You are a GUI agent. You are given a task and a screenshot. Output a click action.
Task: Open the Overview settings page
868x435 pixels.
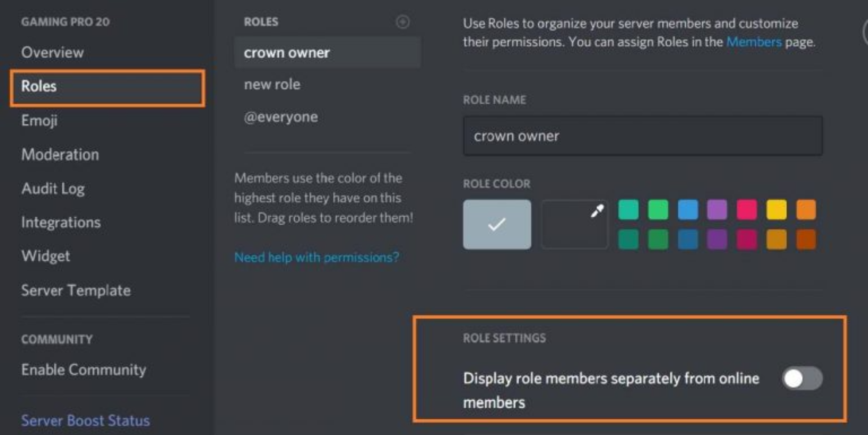pos(53,53)
